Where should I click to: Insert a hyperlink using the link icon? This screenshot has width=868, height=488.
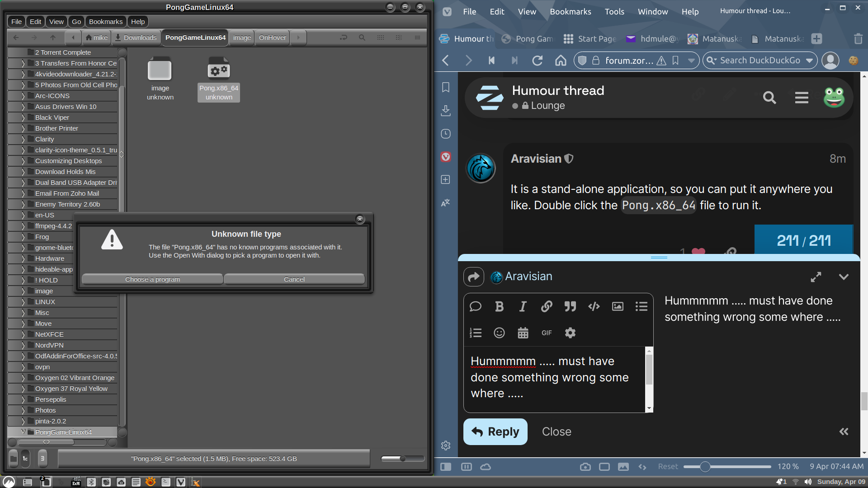(547, 307)
